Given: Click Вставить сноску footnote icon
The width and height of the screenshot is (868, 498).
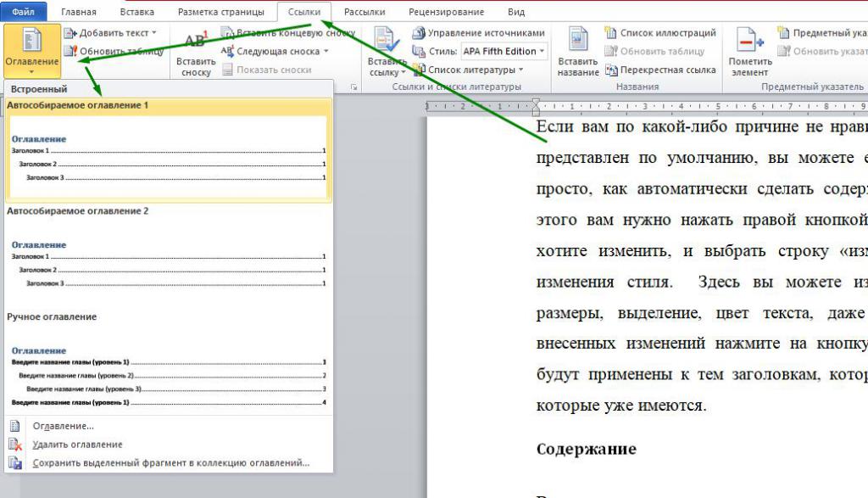Looking at the screenshot, I should coord(196,53).
